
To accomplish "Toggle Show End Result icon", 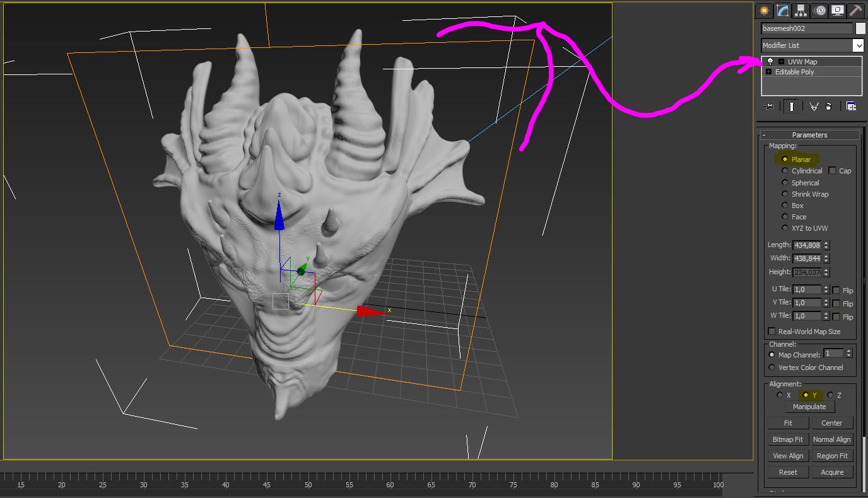I will click(x=790, y=107).
